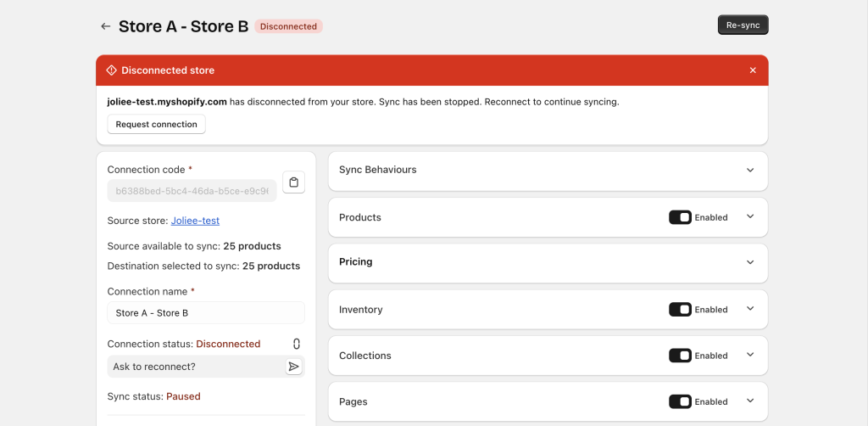Screen dimensions: 868x426
Task: Open the Joliee-test source store link
Action: click(x=195, y=221)
